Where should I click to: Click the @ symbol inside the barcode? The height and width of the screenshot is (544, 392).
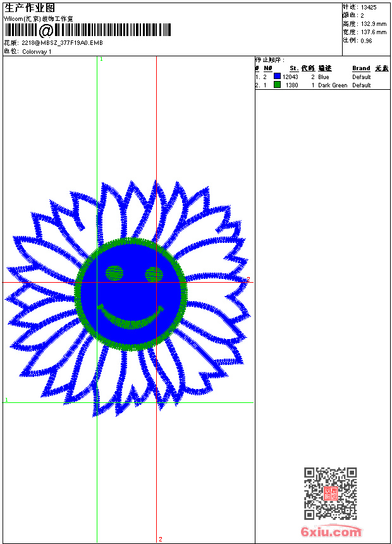46,30
